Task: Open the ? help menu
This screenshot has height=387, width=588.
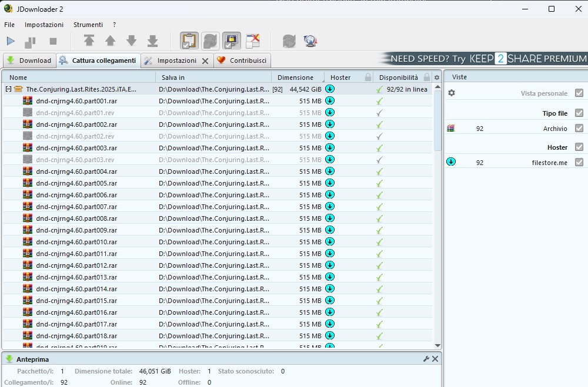Action: coord(115,25)
